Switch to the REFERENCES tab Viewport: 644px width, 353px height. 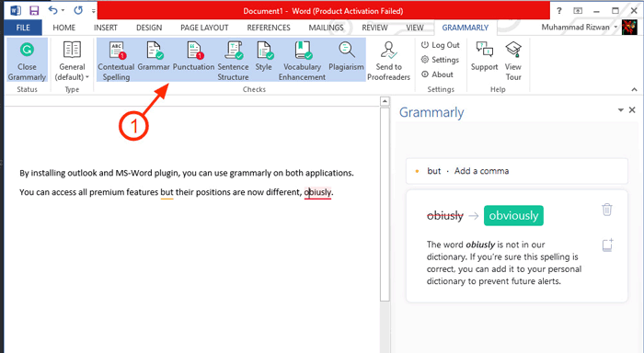(x=269, y=28)
